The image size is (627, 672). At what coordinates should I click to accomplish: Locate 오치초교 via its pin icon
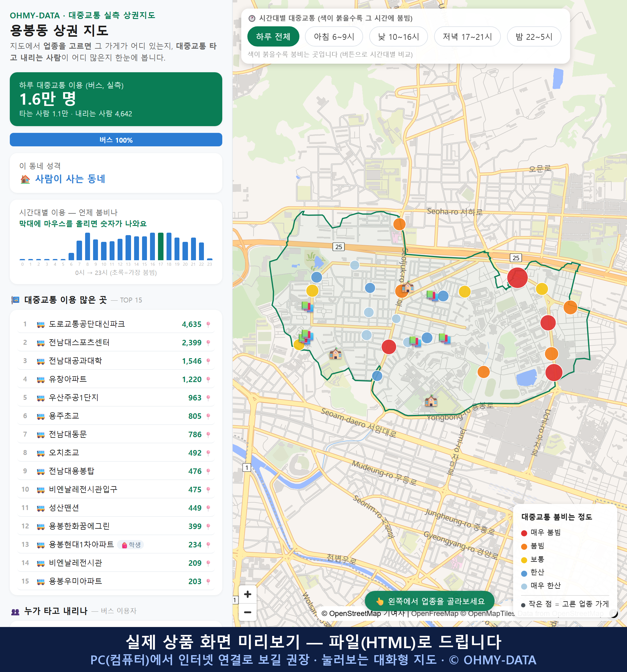tap(208, 453)
